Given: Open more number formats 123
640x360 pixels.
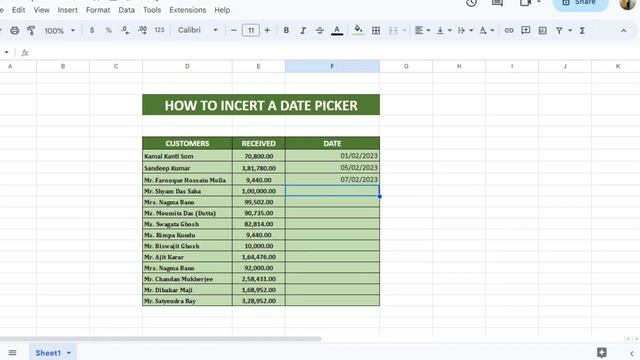Looking at the screenshot, I should click(x=159, y=31).
